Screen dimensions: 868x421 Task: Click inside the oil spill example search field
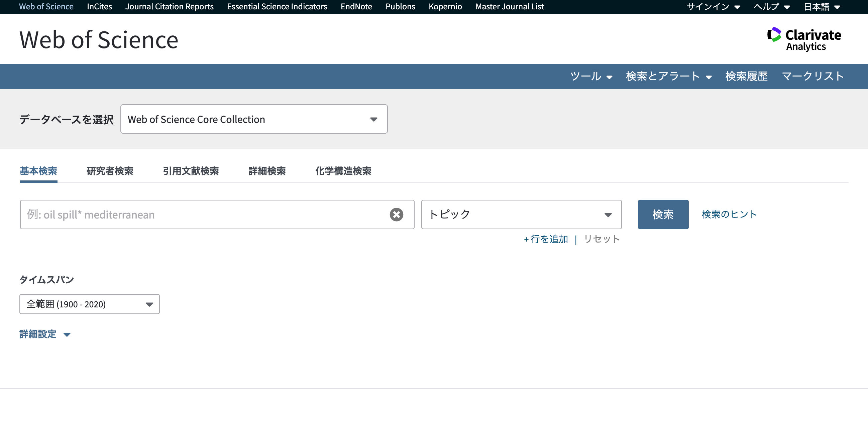[x=202, y=214]
